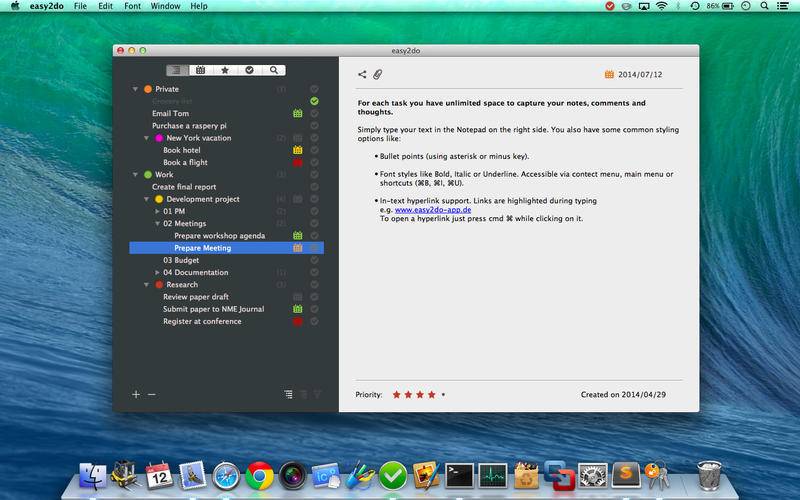Collapse the New York vacation group
The height and width of the screenshot is (500, 800).
click(146, 138)
